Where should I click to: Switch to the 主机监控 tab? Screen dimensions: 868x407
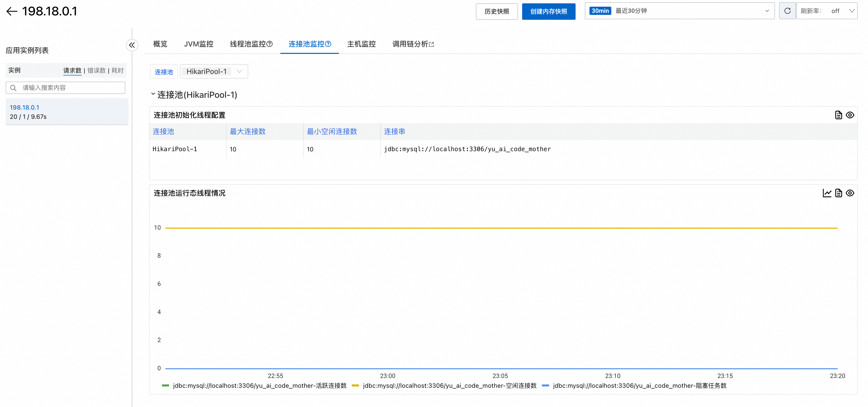pos(361,44)
